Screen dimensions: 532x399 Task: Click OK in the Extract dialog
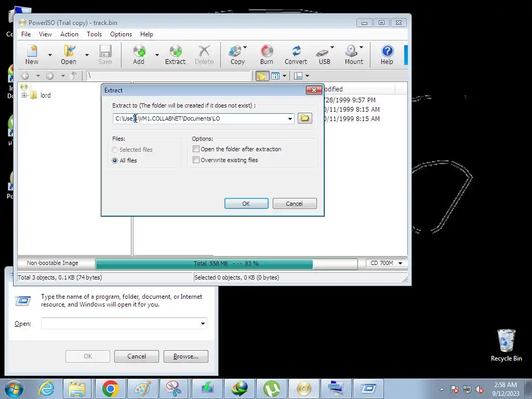(x=246, y=204)
